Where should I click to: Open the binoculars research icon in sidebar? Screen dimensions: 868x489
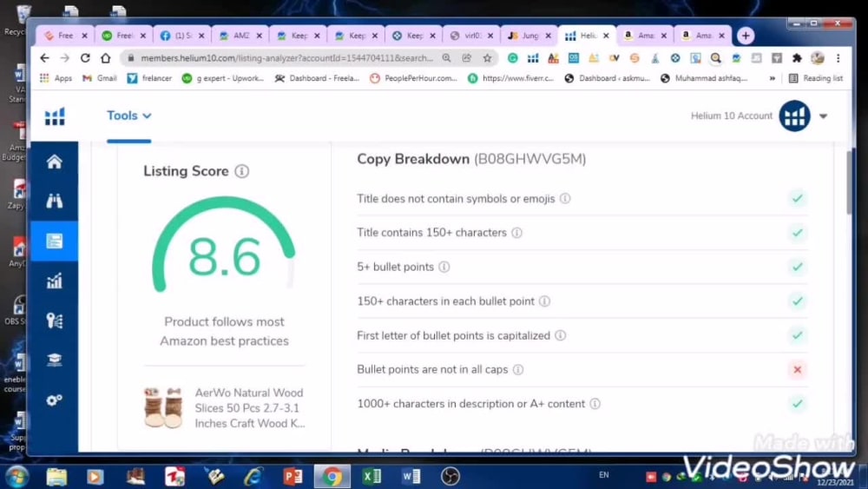point(54,201)
